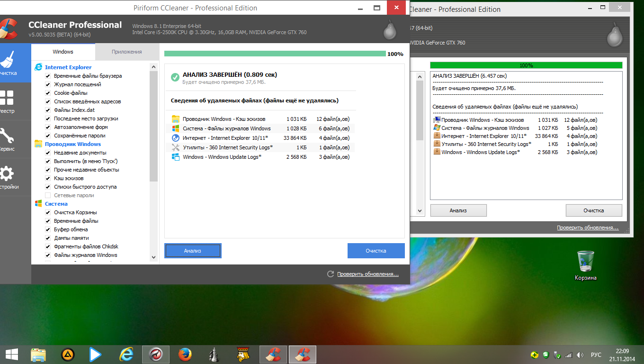644x364 pixels.
Task: Click Очистка in the back CCleaner window
Action: pyautogui.click(x=594, y=210)
